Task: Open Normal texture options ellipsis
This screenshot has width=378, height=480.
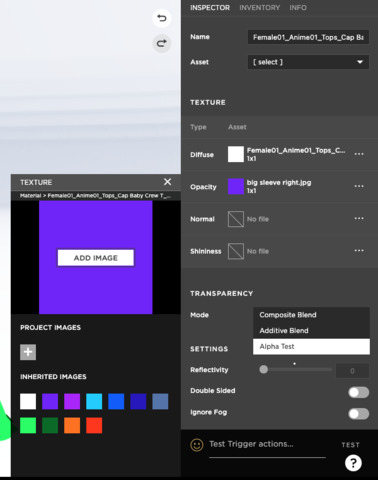Action: (x=359, y=218)
